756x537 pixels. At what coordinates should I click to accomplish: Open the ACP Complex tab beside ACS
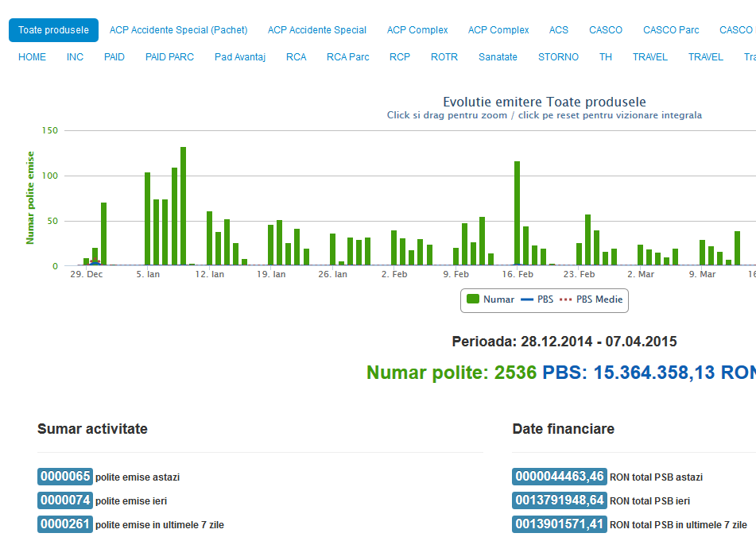coord(498,30)
